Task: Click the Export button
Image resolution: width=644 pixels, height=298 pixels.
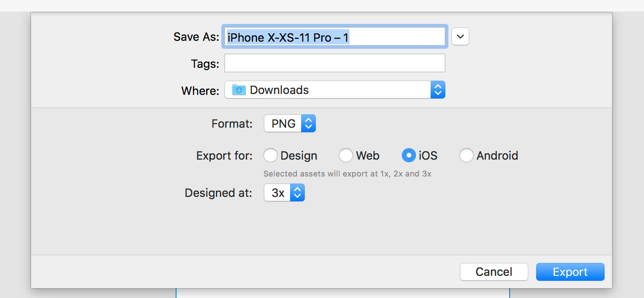Action: [570, 272]
